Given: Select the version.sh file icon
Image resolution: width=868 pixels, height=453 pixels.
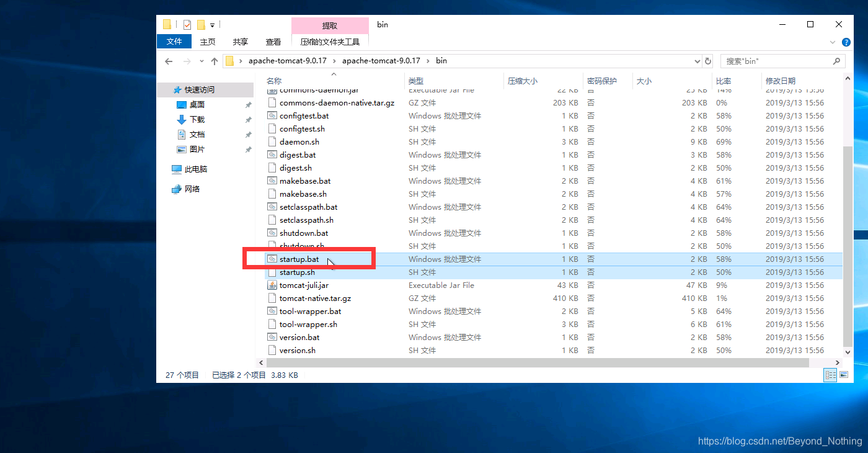Looking at the screenshot, I should (272, 351).
